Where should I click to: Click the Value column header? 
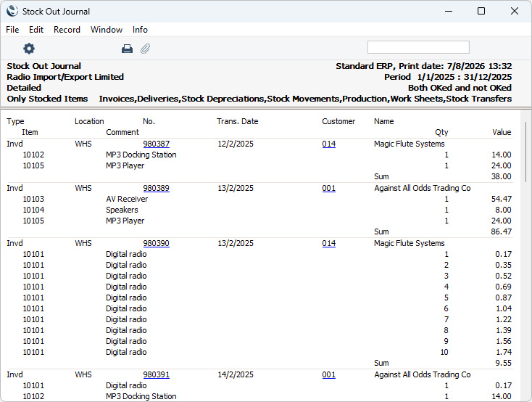pyautogui.click(x=502, y=132)
